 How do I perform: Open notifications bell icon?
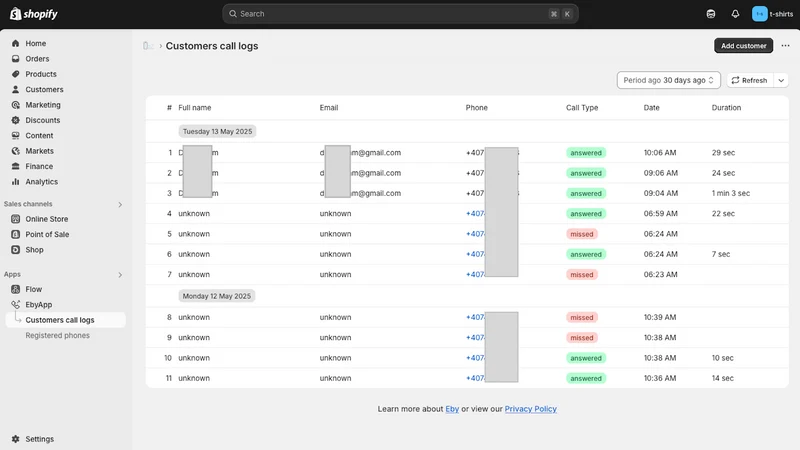[x=735, y=14]
